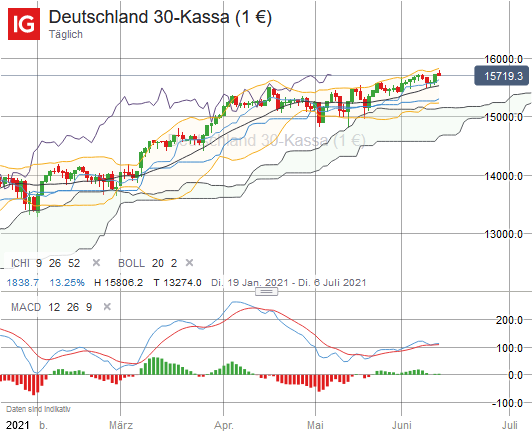Image resolution: width=532 pixels, height=434 pixels.
Task: Click the Juni time axis label
Action: click(x=402, y=425)
